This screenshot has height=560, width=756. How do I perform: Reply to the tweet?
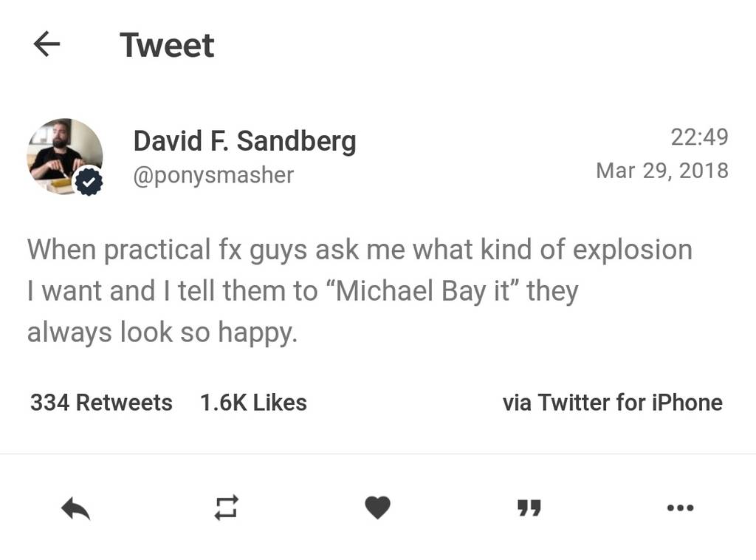(x=75, y=508)
